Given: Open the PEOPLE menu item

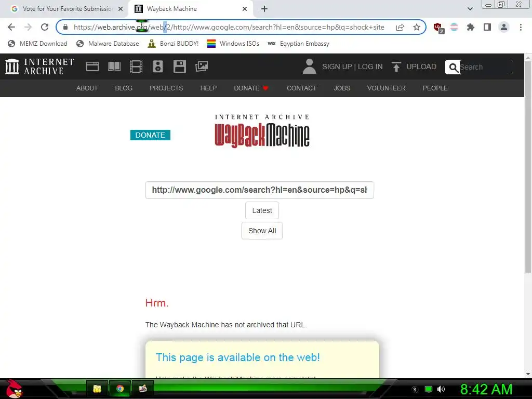Looking at the screenshot, I should click(435, 88).
